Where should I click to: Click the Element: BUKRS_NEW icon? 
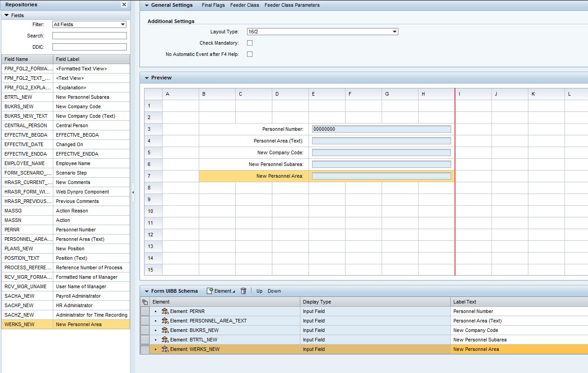pos(165,330)
